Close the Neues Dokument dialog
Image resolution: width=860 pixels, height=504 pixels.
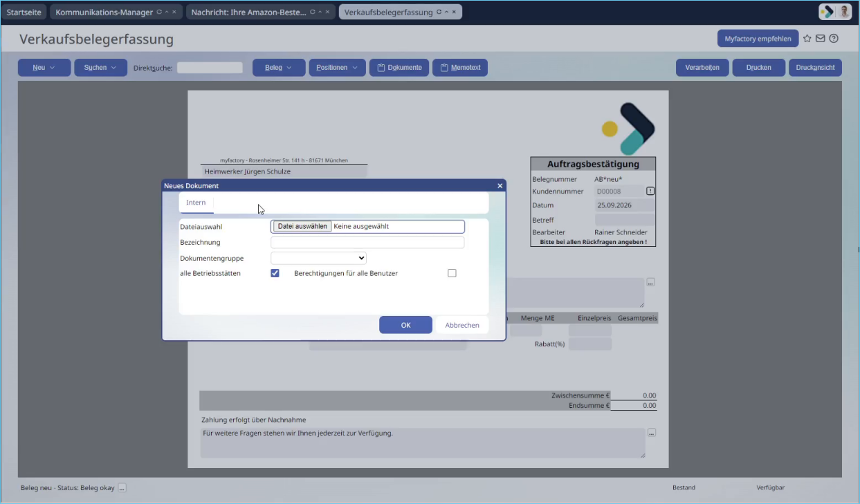(x=500, y=186)
